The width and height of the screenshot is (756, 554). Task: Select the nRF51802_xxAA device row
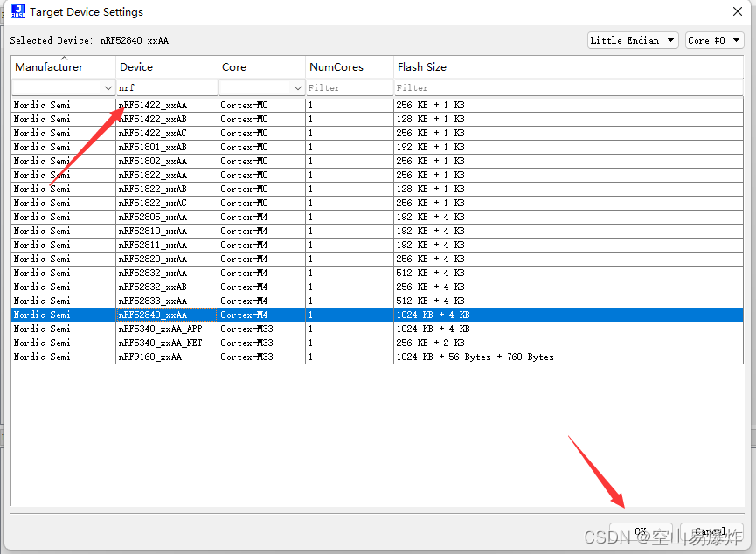coord(377,161)
